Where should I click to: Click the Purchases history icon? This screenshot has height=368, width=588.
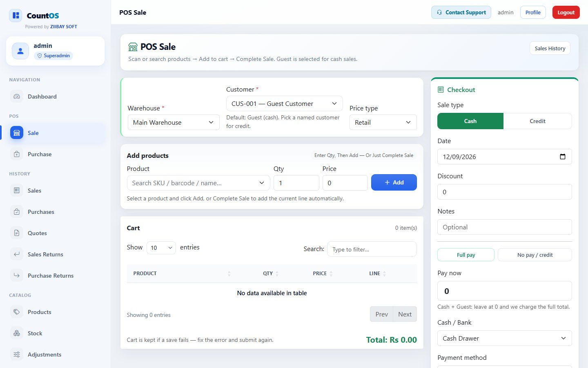point(17,212)
